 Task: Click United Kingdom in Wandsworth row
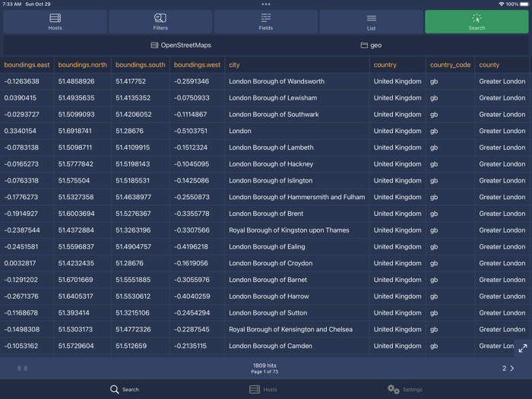(397, 81)
